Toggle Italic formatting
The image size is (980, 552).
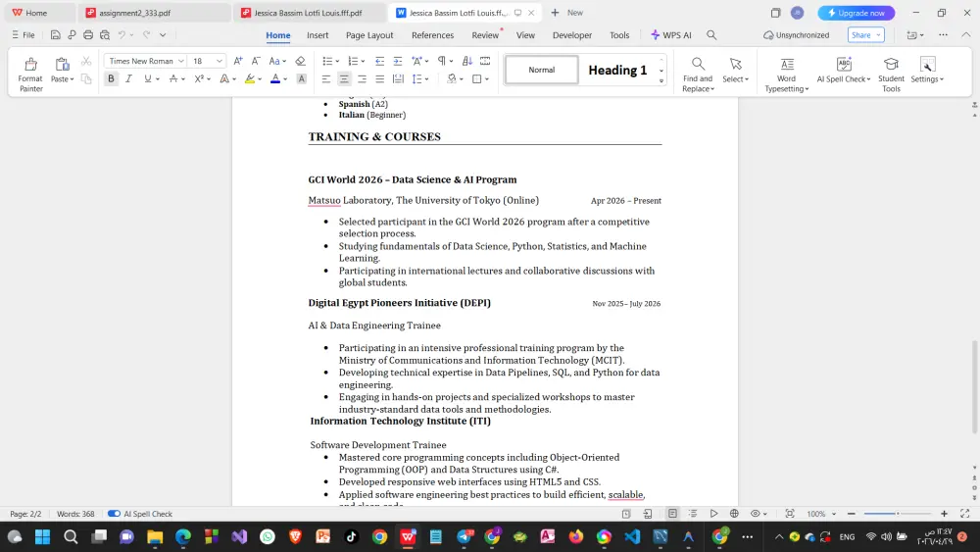(x=128, y=78)
